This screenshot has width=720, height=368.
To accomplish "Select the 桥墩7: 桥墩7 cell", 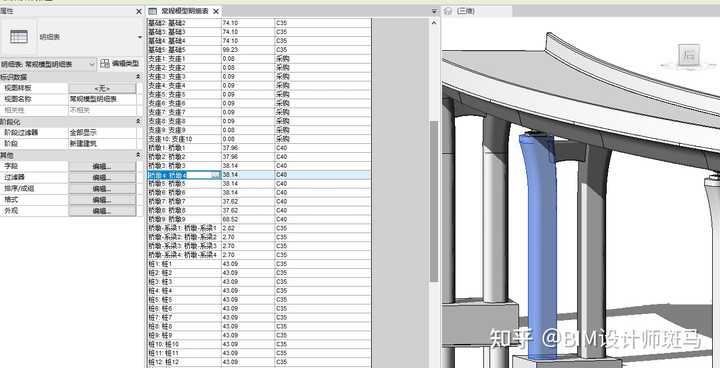I will [185, 201].
